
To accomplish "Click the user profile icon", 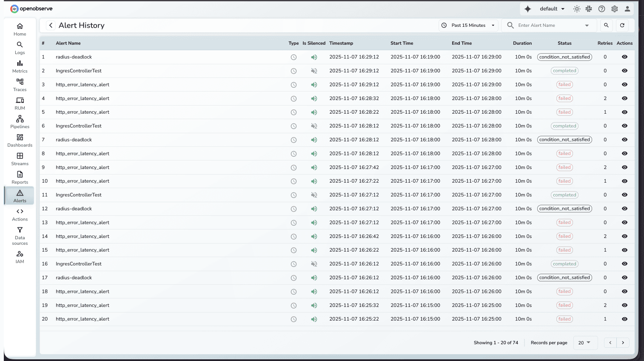I will pos(627,9).
